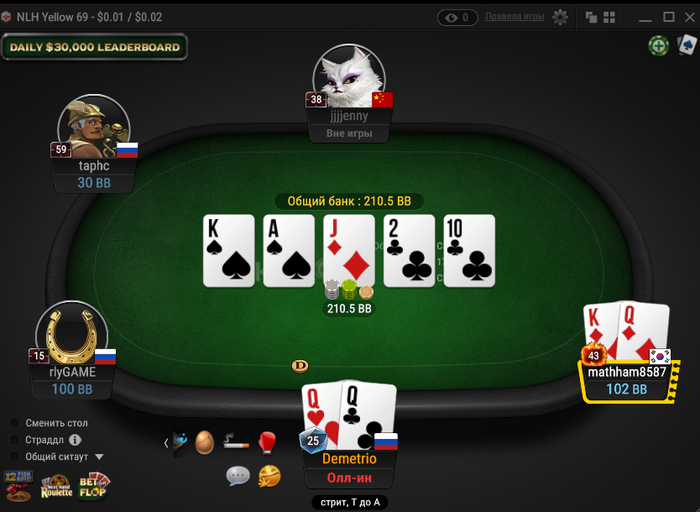Enable the Сменить стол option
700x512 pixels.
[15, 423]
